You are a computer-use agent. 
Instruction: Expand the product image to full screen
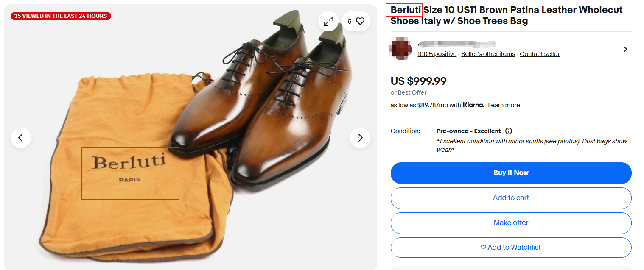pos(328,21)
